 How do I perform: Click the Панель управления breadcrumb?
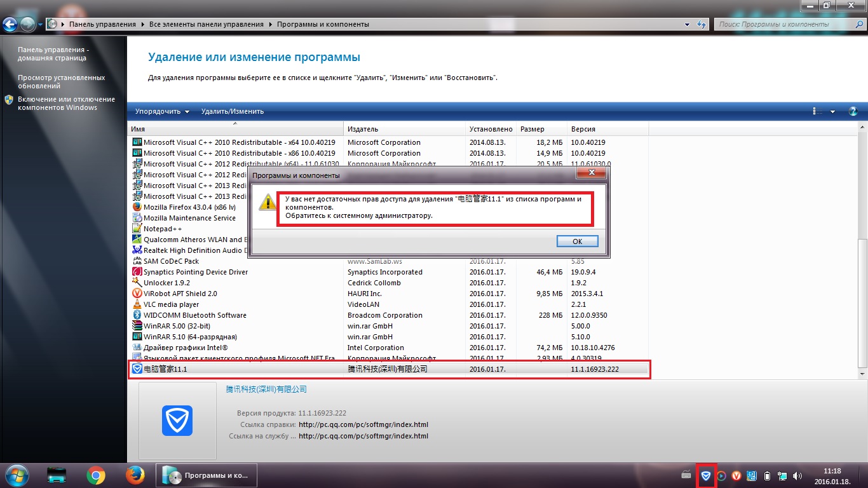(x=102, y=24)
